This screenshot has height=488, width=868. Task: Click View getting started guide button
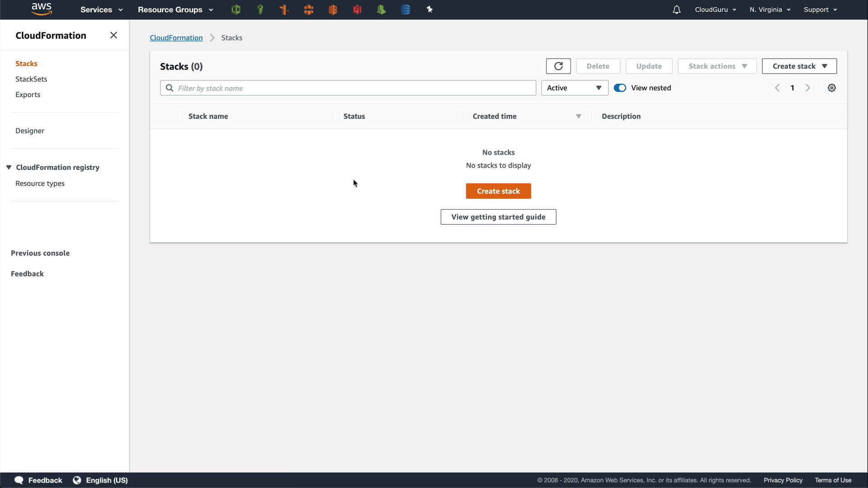pos(498,217)
